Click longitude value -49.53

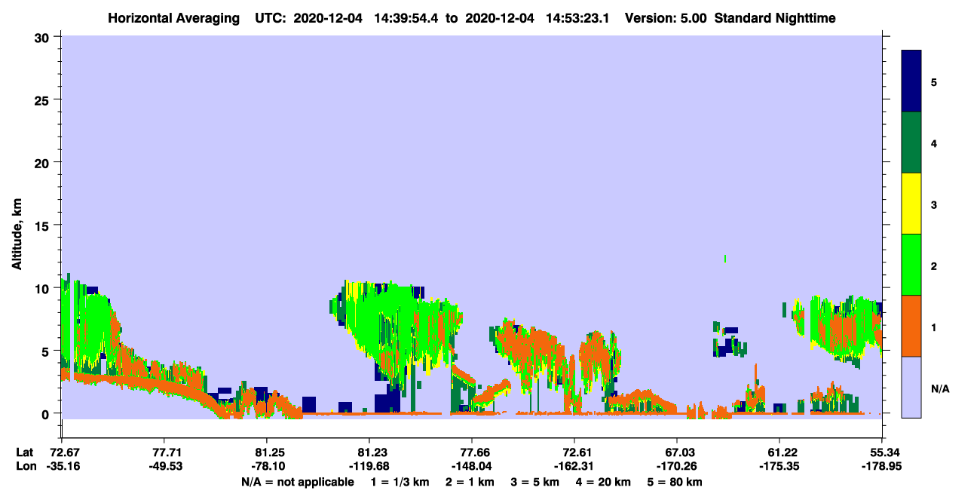coord(164,466)
